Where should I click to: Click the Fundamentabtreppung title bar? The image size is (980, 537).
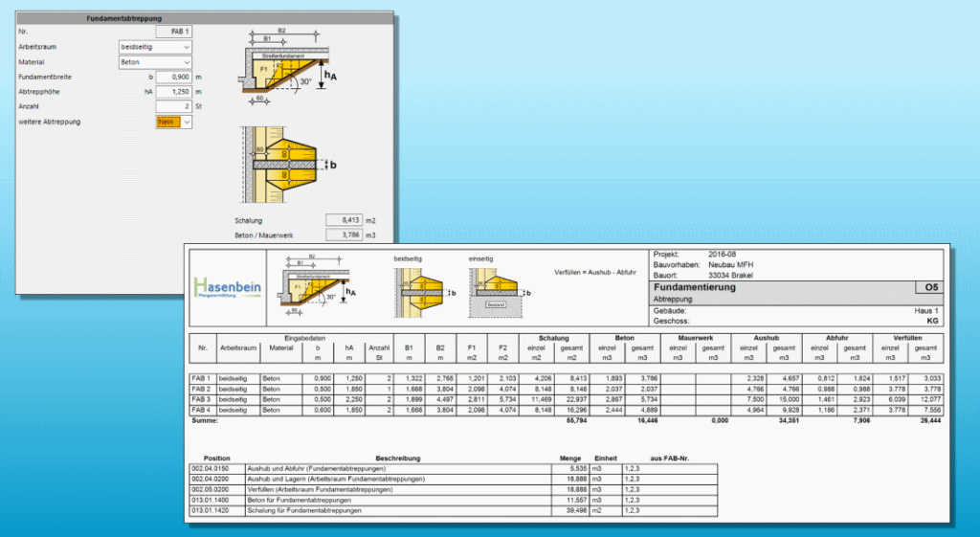point(122,18)
